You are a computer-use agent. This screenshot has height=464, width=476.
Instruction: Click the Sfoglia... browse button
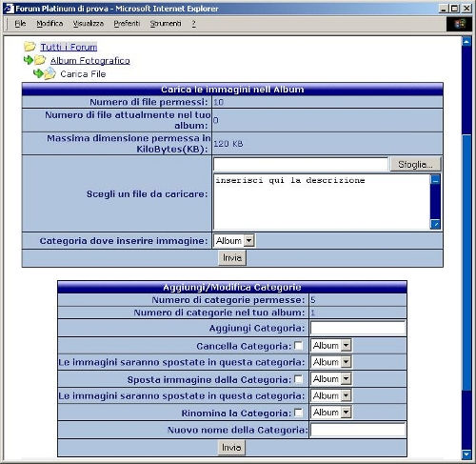click(x=415, y=164)
